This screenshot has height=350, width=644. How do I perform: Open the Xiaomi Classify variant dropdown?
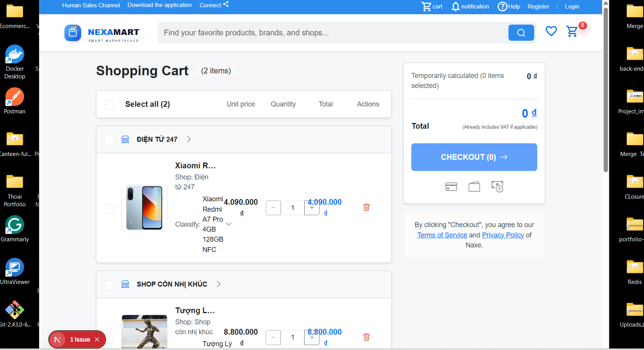tap(229, 224)
